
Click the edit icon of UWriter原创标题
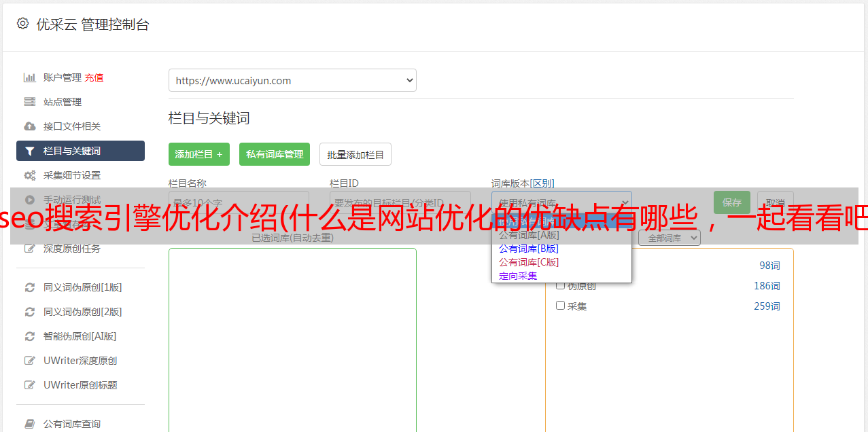(29, 385)
